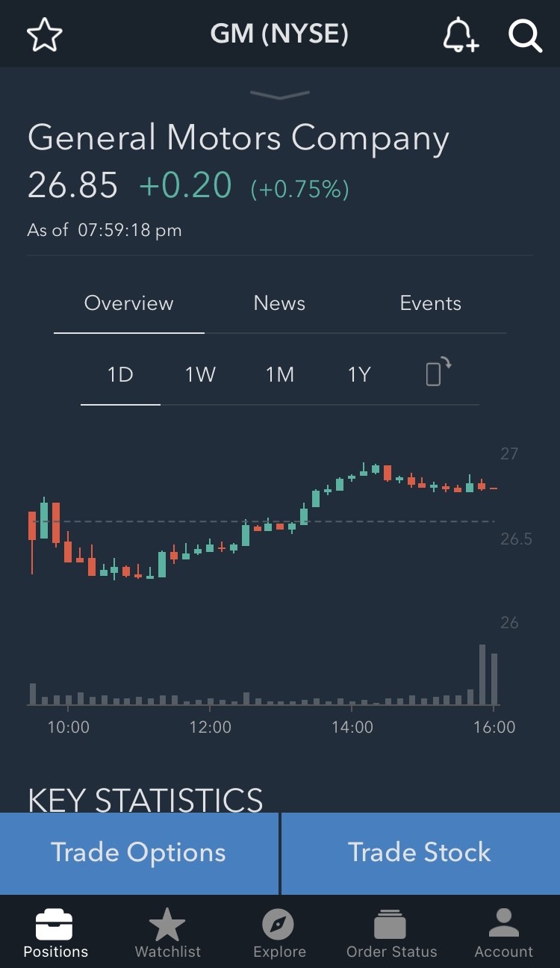Switch to the Events tab
Screen dimensions: 560x968
click(x=430, y=303)
